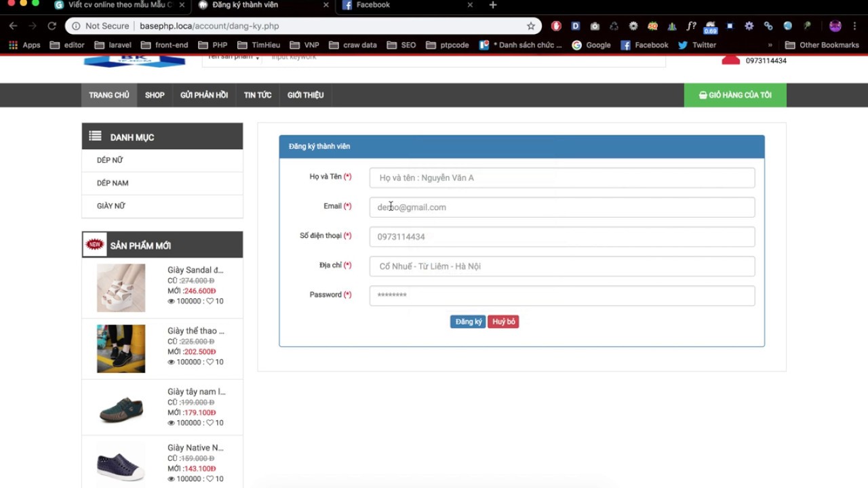868x488 pixels.
Task: Click the Địa chỉ input field
Action: [562, 266]
